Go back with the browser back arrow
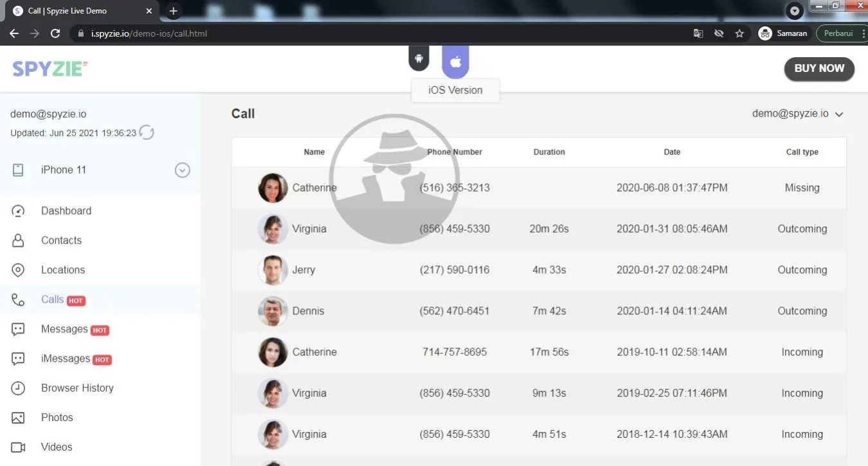 pyautogui.click(x=14, y=33)
